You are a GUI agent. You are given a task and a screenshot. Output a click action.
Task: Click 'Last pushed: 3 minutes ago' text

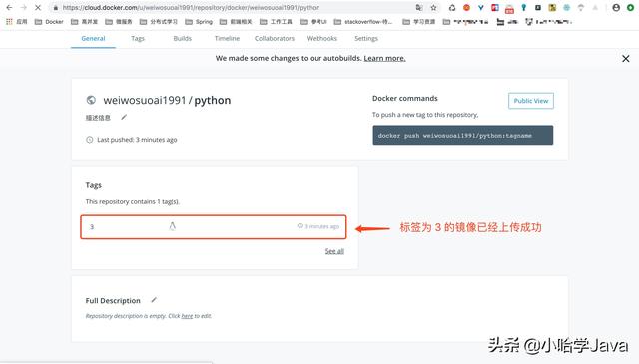pyautogui.click(x=137, y=140)
